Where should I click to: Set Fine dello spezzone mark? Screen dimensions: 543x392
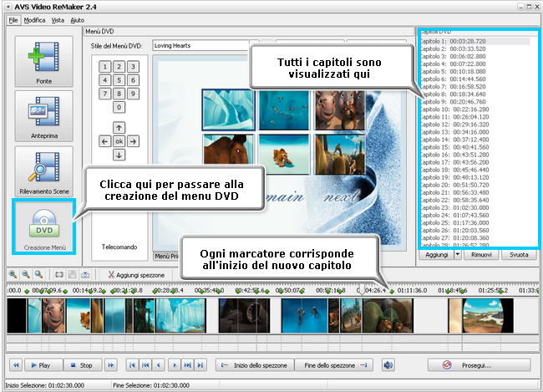click(334, 365)
